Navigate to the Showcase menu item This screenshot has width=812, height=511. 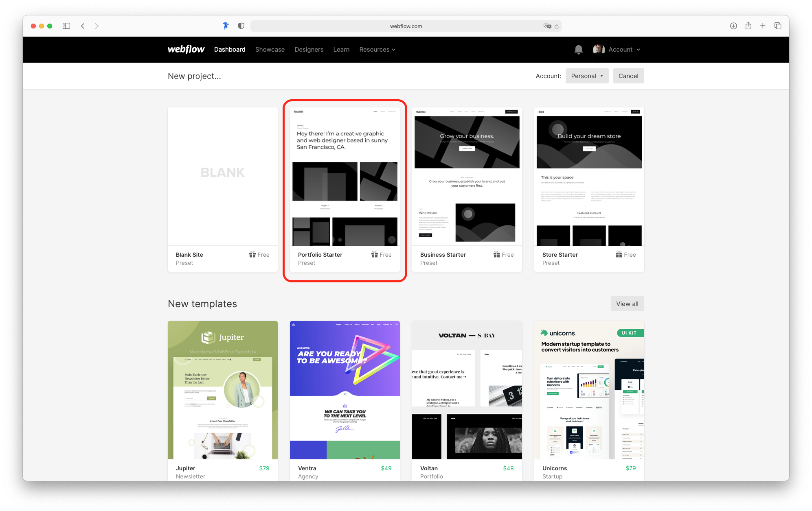tap(270, 49)
